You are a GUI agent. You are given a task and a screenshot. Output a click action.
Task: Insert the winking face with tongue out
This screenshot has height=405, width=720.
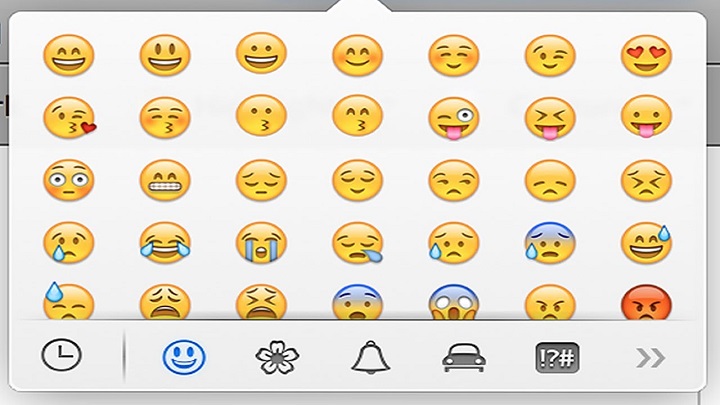tap(454, 118)
